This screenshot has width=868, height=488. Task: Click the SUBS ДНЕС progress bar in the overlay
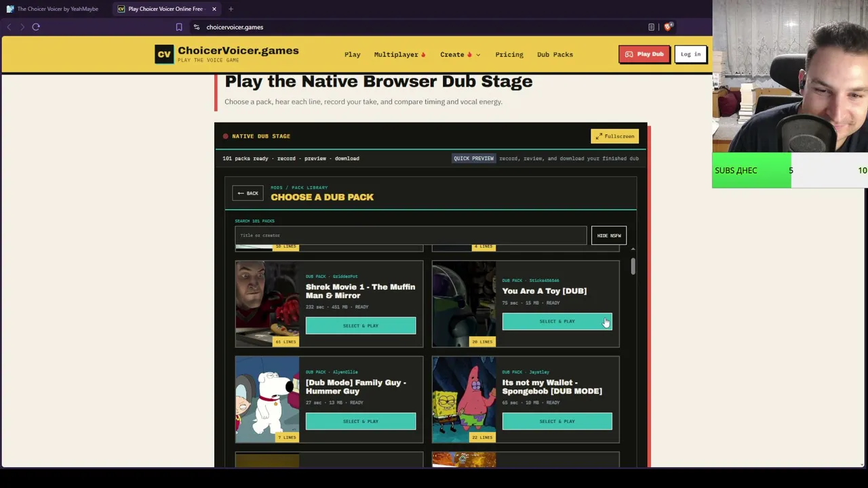point(790,170)
